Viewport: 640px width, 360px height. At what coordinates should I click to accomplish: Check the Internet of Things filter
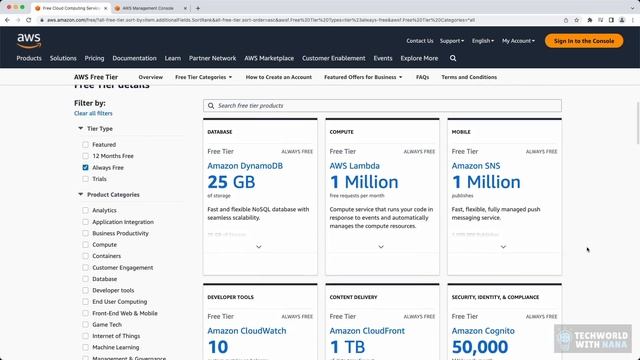click(x=85, y=336)
